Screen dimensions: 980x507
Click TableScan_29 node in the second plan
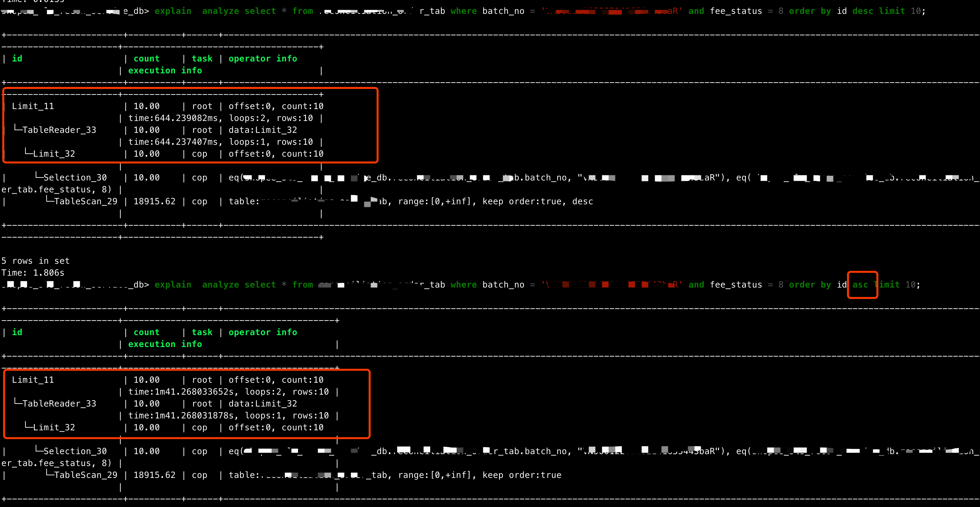click(x=85, y=475)
